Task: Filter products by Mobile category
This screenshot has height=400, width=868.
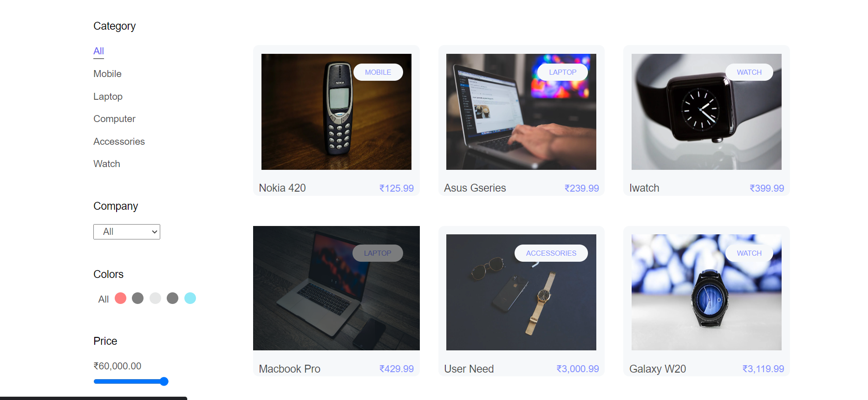Action: point(107,74)
